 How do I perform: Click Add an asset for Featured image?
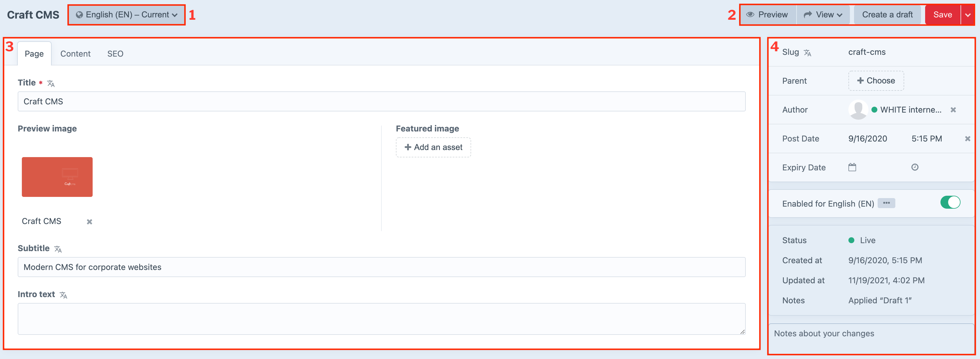(x=433, y=148)
